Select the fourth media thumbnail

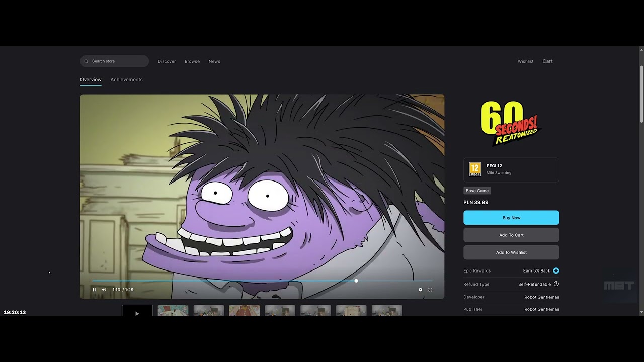pos(245,311)
